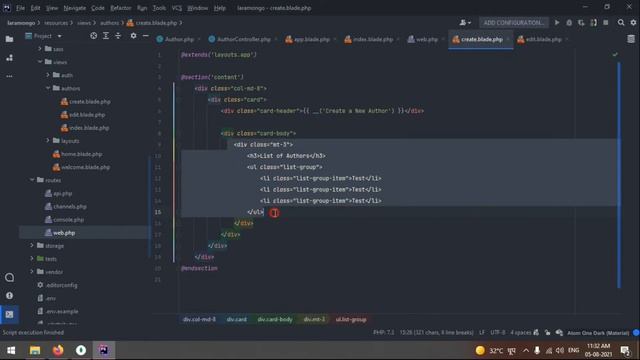Open api.php in routes folder

tap(62, 193)
